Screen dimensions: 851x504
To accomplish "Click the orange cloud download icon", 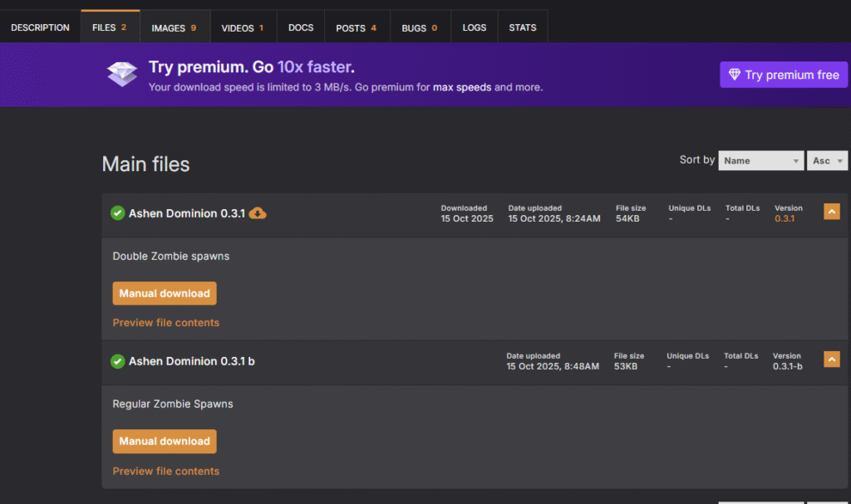I will pos(258,213).
